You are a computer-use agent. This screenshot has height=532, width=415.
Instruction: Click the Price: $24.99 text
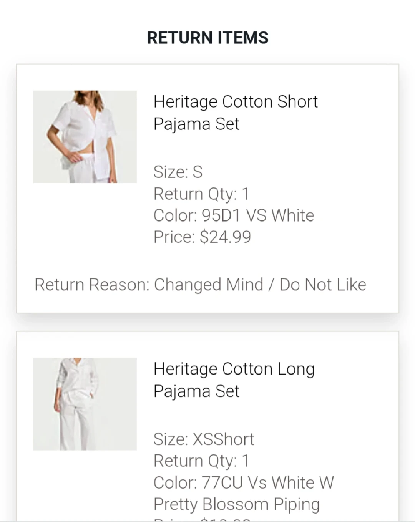pyautogui.click(x=202, y=237)
